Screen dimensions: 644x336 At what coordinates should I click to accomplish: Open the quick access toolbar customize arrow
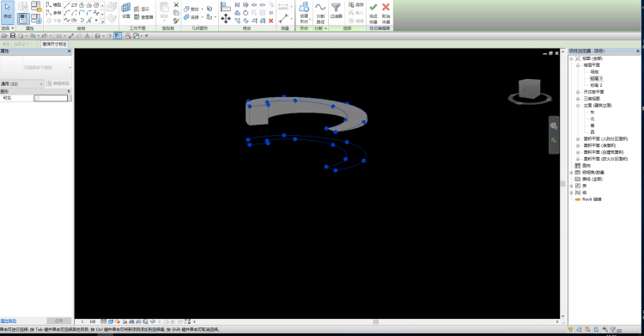tap(147, 36)
